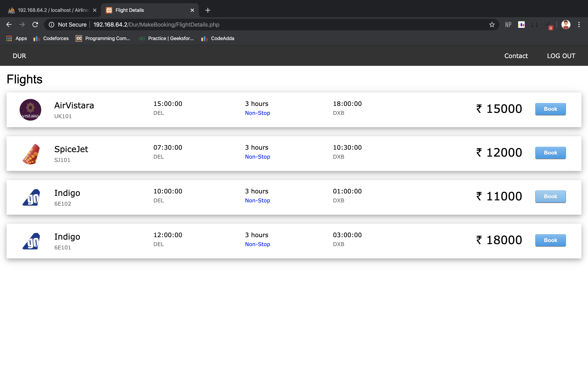This screenshot has width=588, height=368.
Task: Click arrival time 10:30:00
Action: tap(347, 147)
